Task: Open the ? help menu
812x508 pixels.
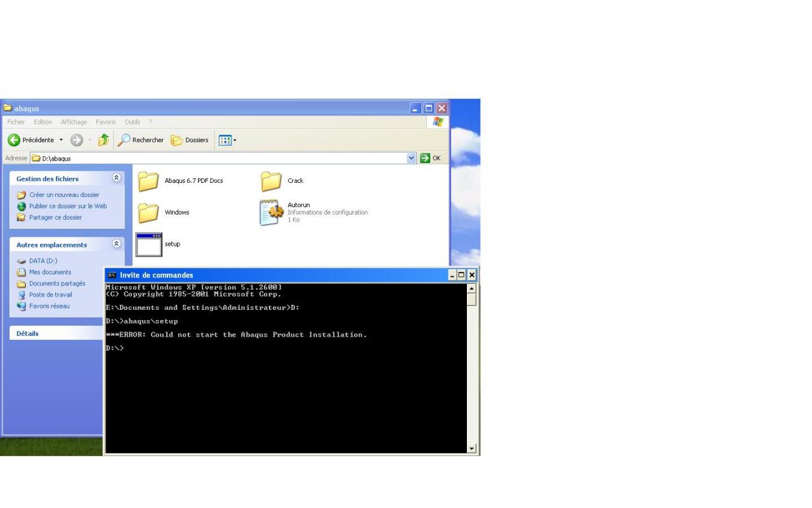Action: pyautogui.click(x=150, y=122)
